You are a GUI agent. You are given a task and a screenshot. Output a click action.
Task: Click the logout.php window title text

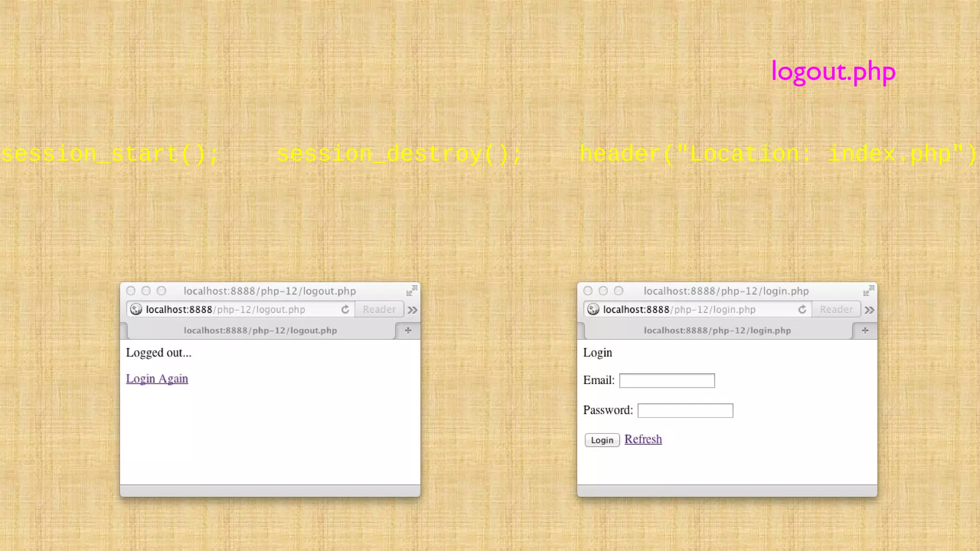pos(270,291)
